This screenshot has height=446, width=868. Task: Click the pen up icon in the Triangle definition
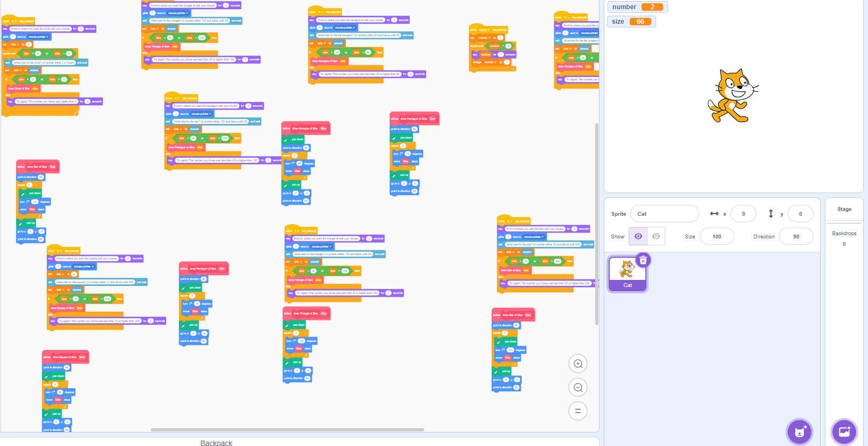[x=287, y=362]
